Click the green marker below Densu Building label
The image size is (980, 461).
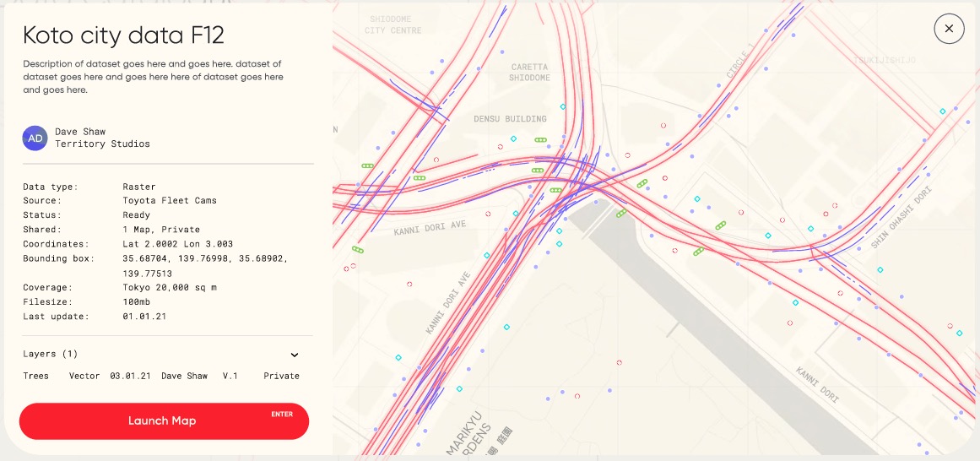point(540,140)
